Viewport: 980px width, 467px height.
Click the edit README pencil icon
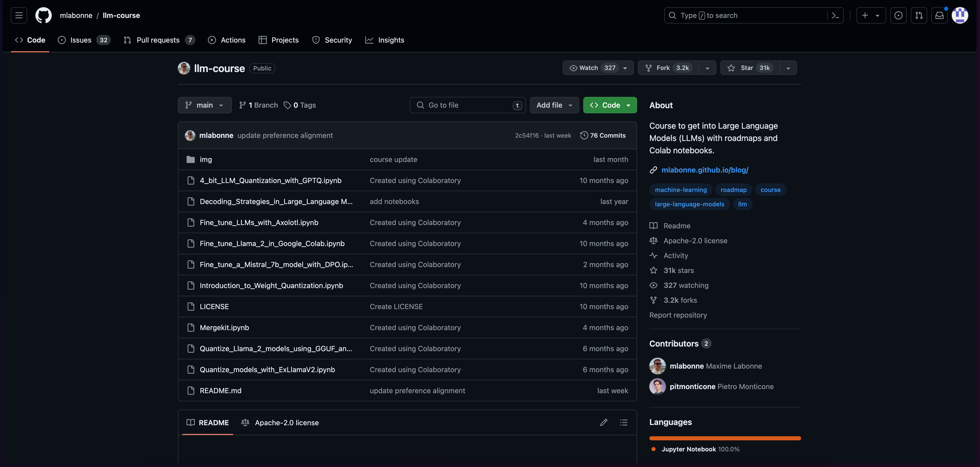[x=603, y=422]
